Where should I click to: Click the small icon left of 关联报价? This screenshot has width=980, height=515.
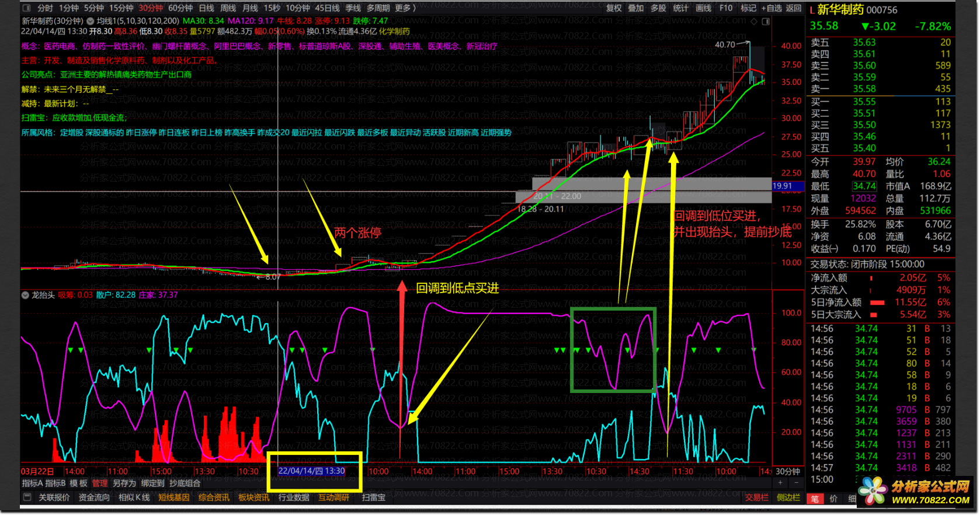click(27, 497)
